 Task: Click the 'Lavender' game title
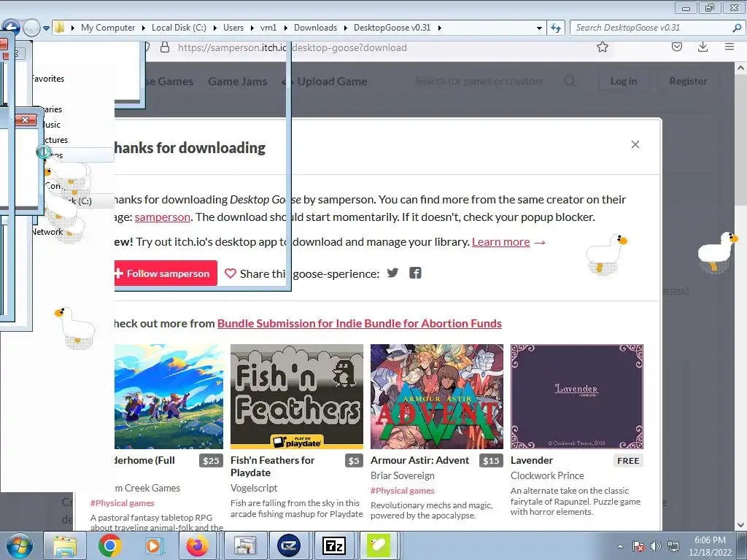532,461
